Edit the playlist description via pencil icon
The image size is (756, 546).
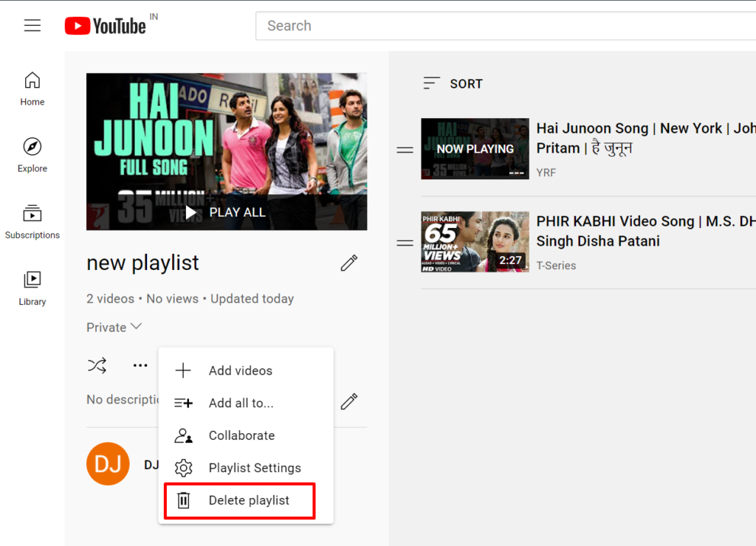tap(348, 401)
